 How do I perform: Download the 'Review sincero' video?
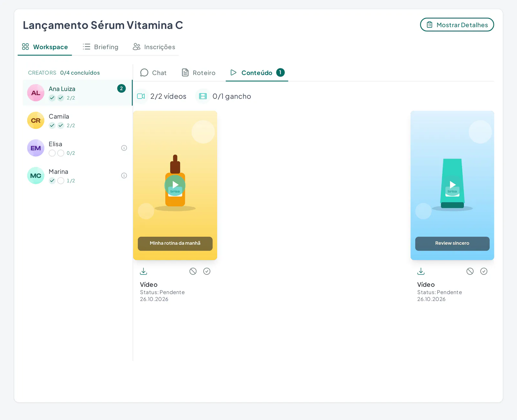click(x=421, y=271)
